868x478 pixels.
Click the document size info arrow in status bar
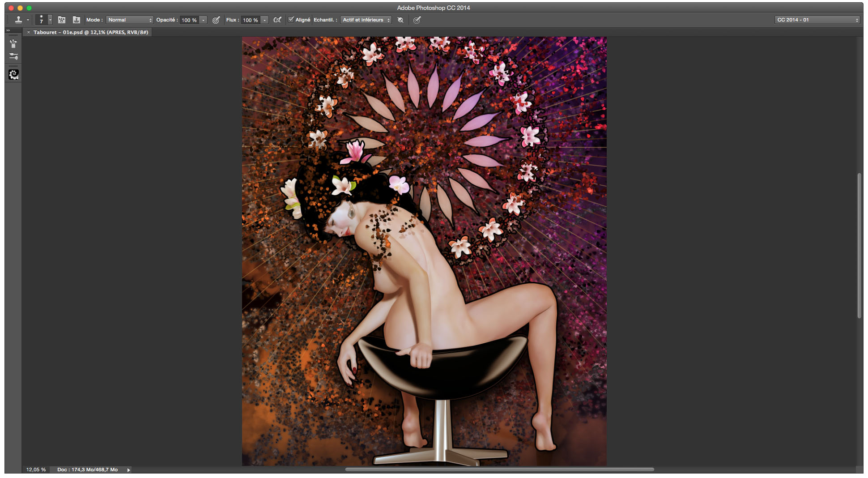tap(128, 470)
